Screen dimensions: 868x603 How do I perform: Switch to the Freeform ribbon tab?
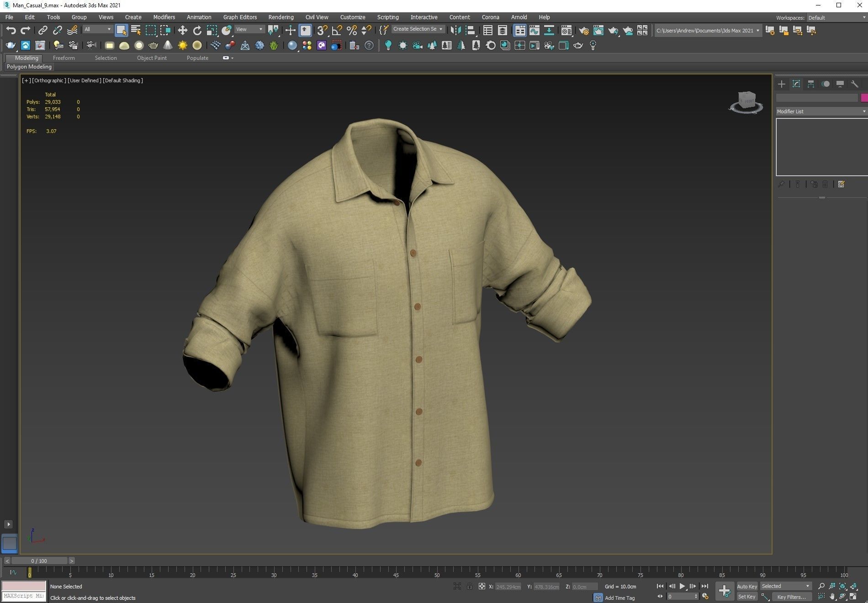click(64, 58)
